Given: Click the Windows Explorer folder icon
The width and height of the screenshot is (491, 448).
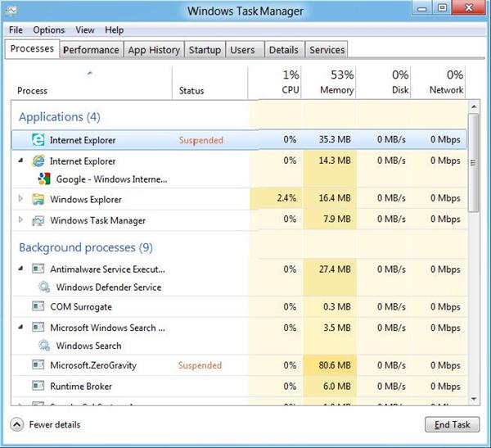Looking at the screenshot, I should click(38, 199).
